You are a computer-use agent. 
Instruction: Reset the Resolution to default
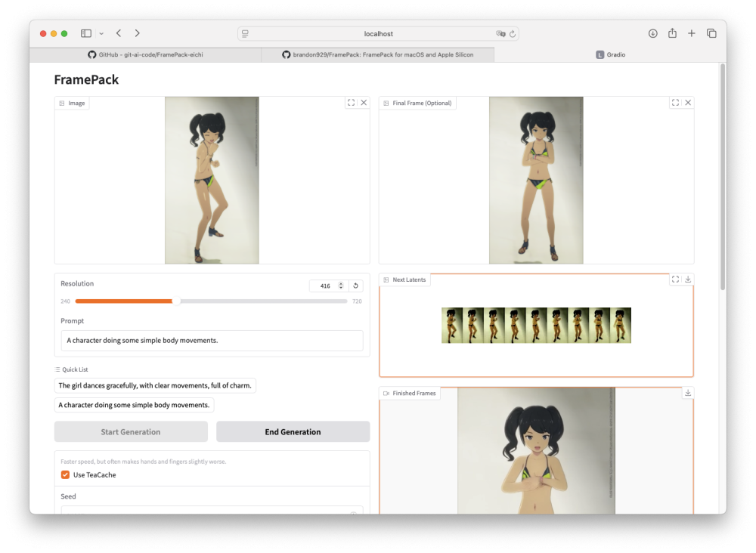point(356,286)
